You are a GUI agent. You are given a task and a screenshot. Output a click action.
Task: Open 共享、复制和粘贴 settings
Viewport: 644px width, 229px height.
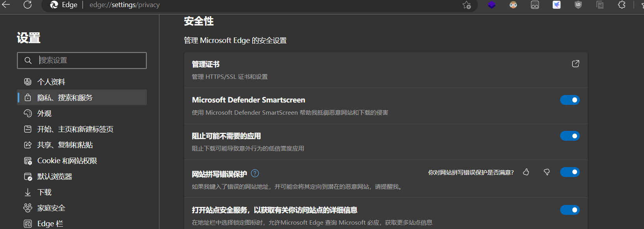(x=82, y=145)
